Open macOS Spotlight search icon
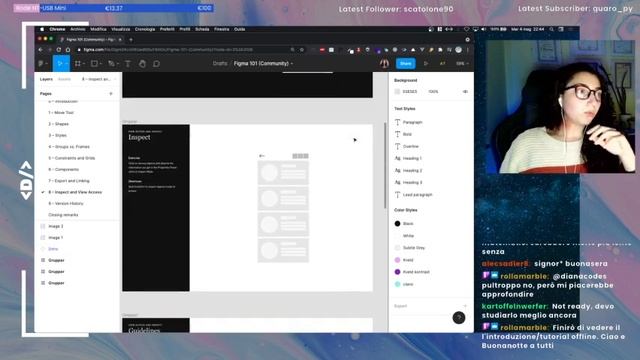640x360 pixels. click(x=551, y=29)
